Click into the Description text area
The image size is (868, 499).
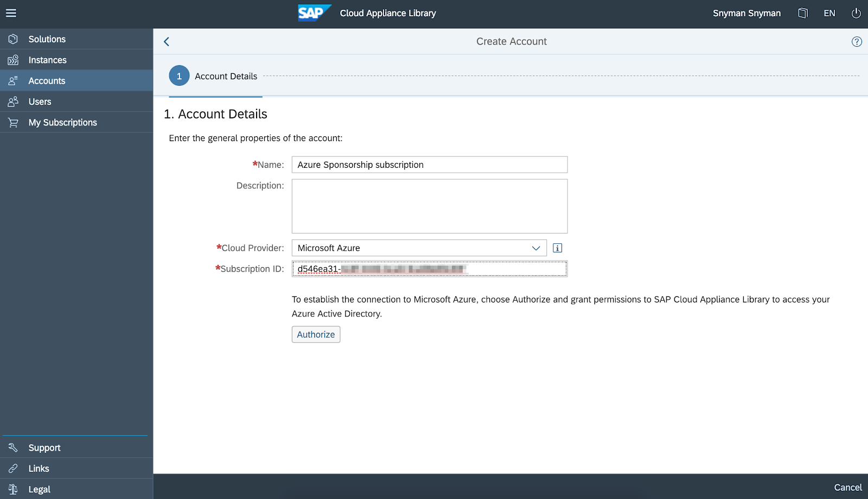(x=430, y=206)
